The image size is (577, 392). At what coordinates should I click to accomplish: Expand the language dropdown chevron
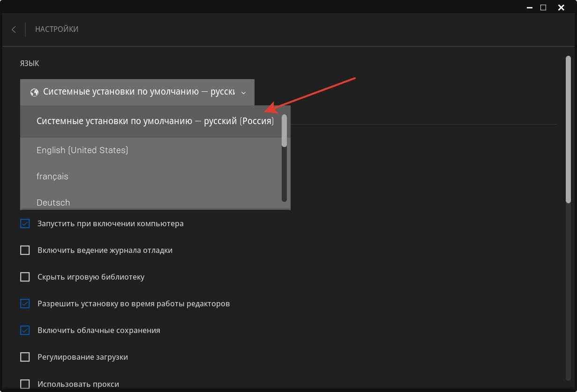click(x=243, y=93)
